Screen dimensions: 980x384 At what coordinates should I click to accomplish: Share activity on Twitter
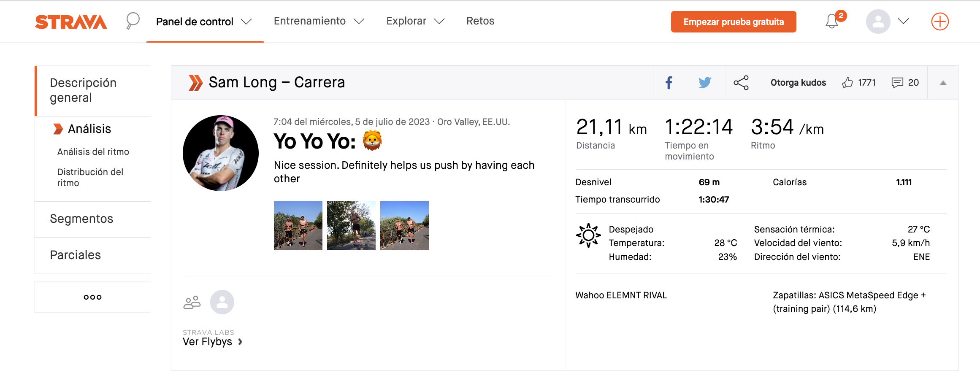pos(705,83)
